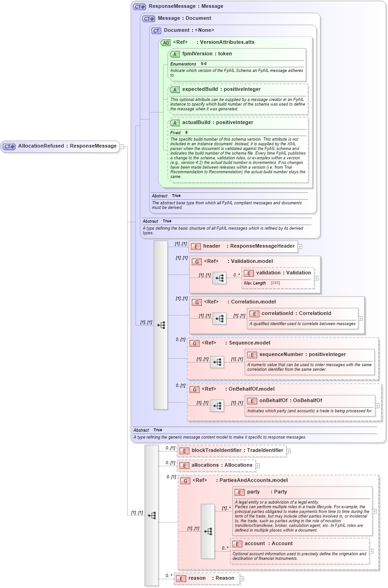The image size is (388, 588).
Task: Expand the party : Party node
Action: 375,511
